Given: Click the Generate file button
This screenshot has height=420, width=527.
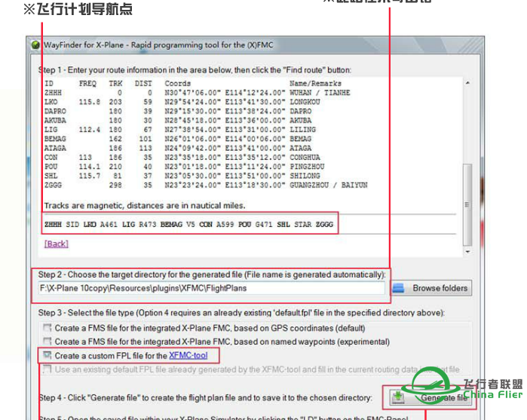Looking at the screenshot, I should coord(430,398).
